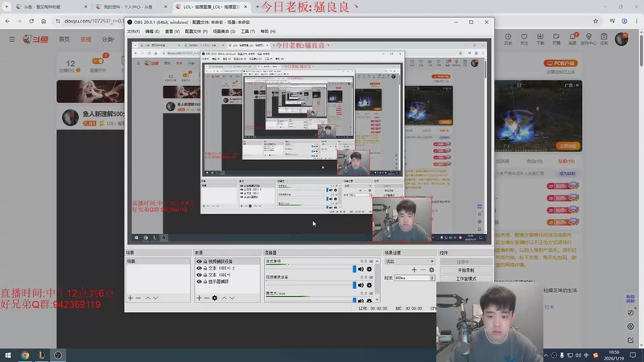Open Douyu 首页 link
Screen dimensions: 644x362
point(64,39)
